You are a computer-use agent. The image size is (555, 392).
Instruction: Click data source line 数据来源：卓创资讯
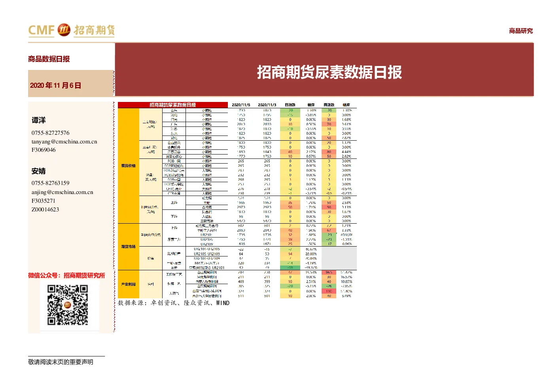[174, 303]
